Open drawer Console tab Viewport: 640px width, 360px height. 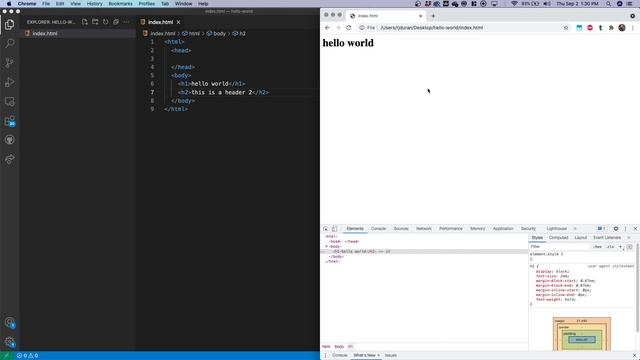(339, 356)
